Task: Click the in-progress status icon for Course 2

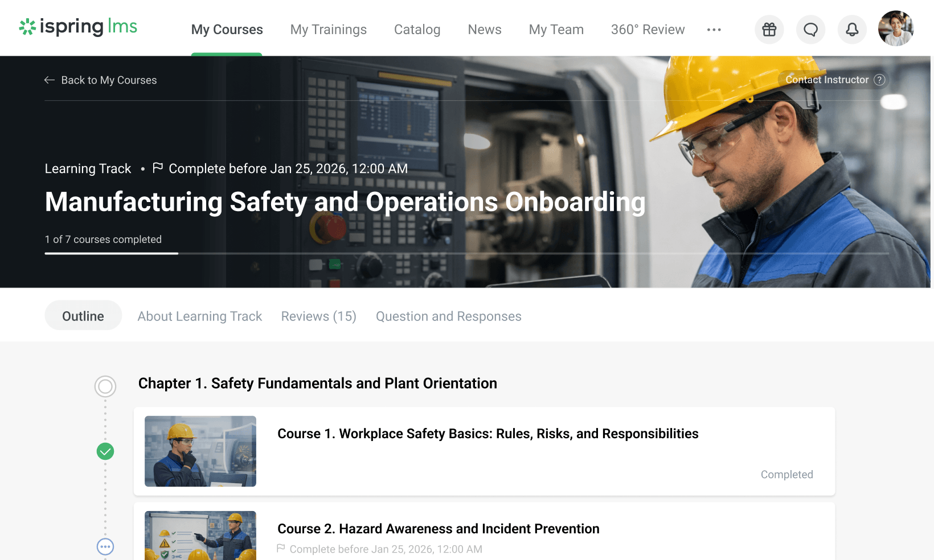Action: point(105,546)
